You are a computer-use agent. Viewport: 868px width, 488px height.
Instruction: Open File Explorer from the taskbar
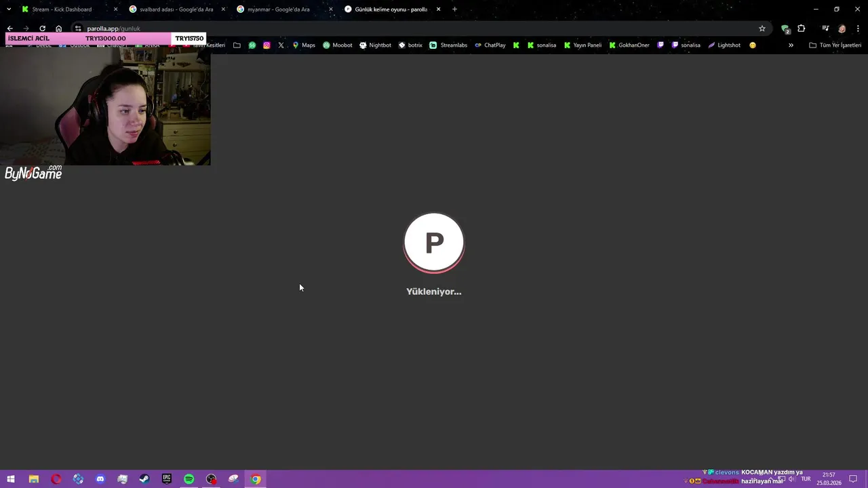point(33,479)
